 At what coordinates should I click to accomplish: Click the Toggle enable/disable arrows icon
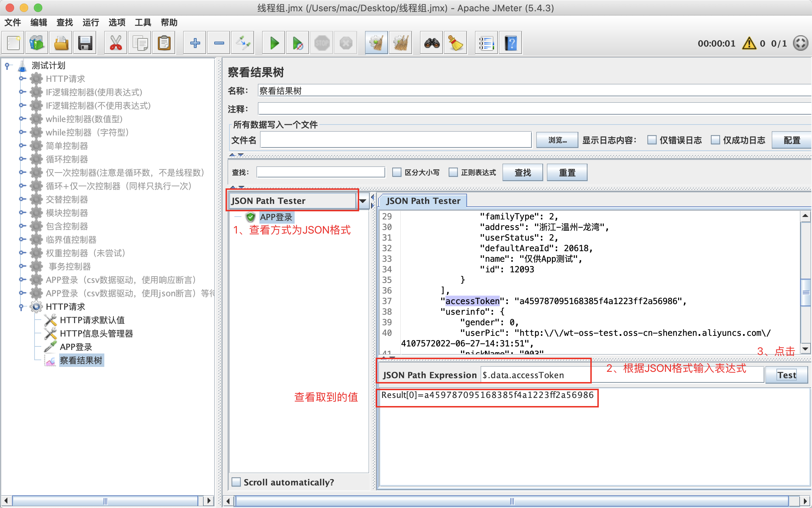tap(243, 43)
